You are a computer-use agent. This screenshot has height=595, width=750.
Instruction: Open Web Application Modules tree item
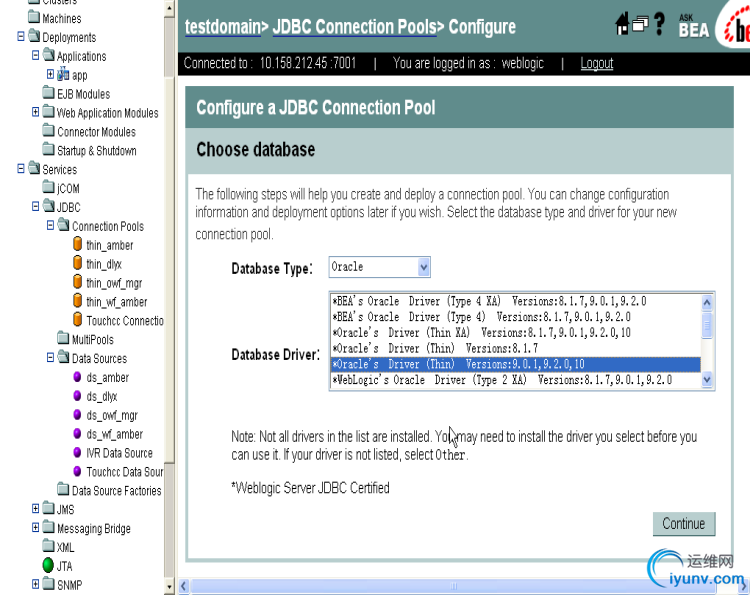108,113
